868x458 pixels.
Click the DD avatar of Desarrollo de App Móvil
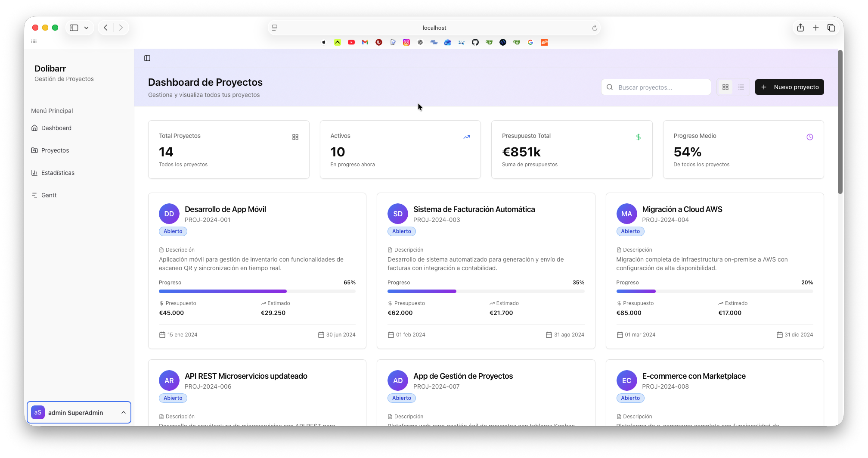169,214
